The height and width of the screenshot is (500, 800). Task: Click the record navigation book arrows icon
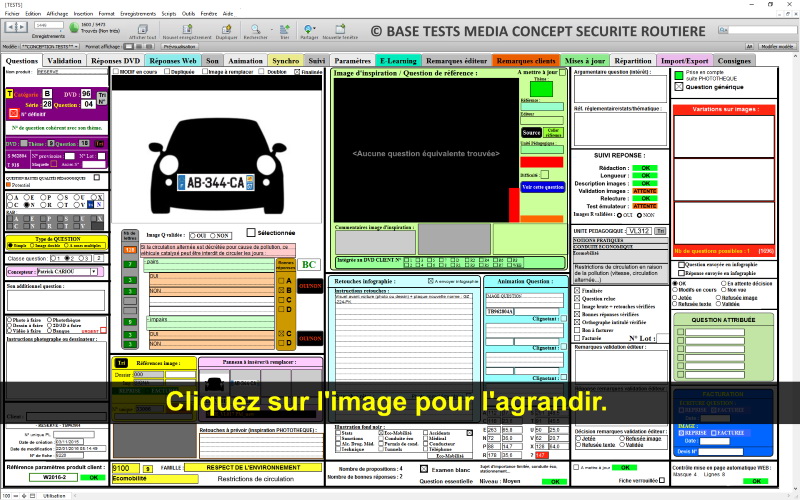point(16,27)
